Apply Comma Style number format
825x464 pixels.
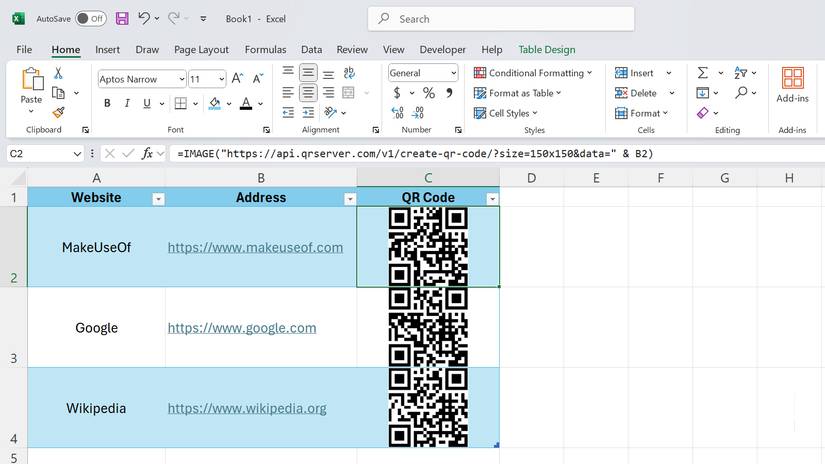pos(449,93)
